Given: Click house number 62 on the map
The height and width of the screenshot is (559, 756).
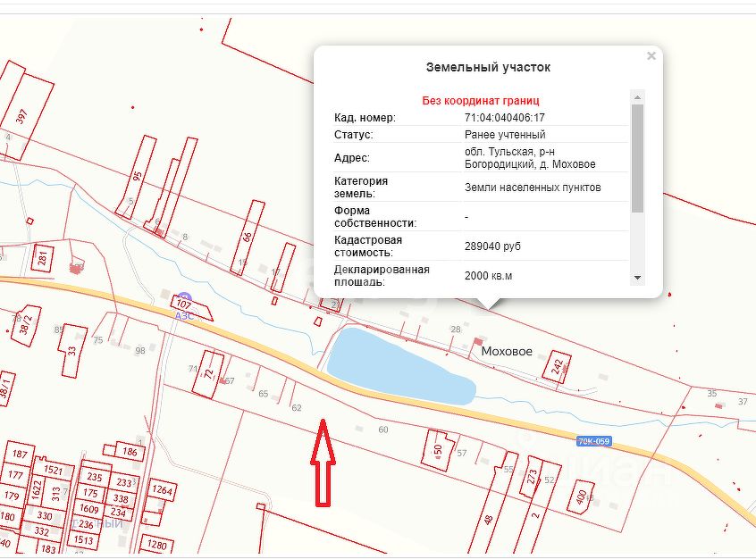Looking at the screenshot, I should coord(297,408).
